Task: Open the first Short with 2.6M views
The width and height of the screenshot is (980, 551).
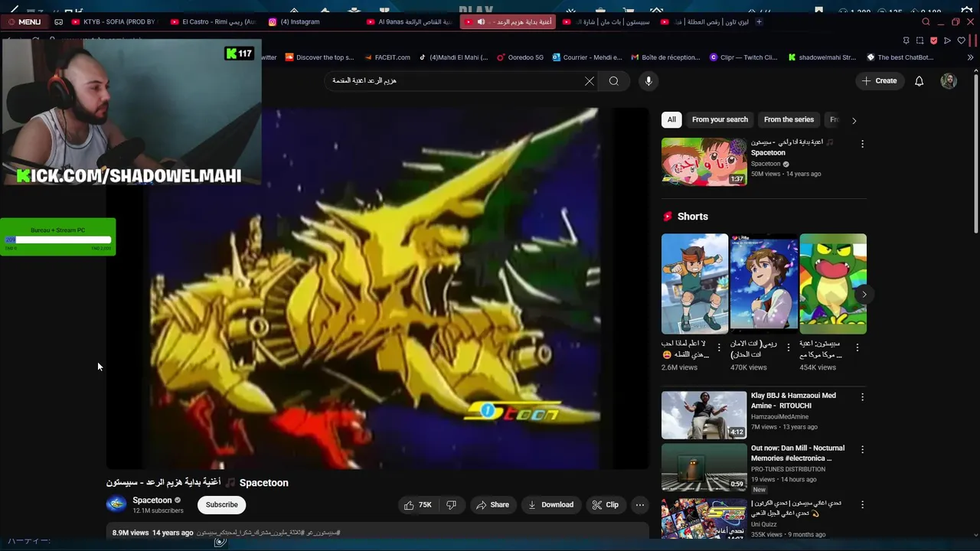Action: point(694,284)
